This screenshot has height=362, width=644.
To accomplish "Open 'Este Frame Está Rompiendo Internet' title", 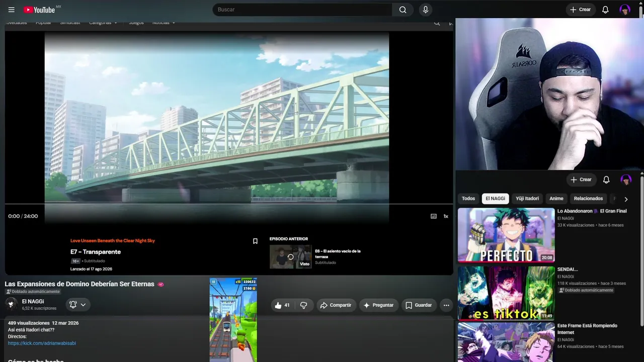I will tap(587, 329).
